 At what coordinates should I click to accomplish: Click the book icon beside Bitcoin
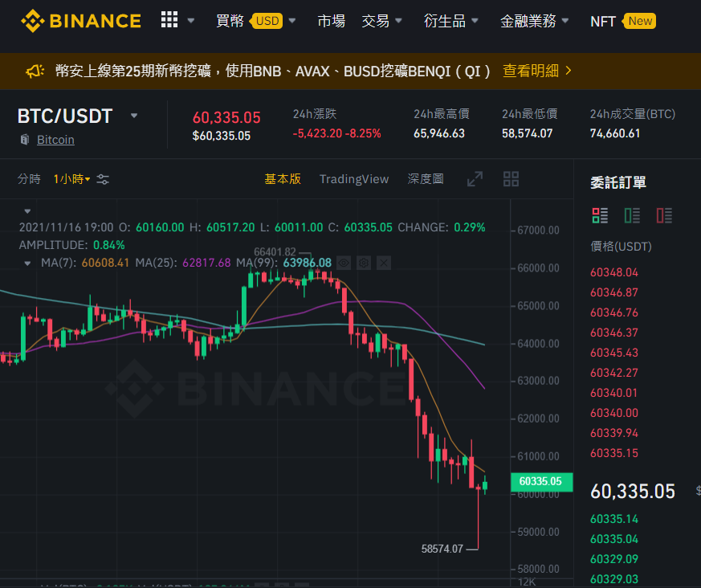tap(25, 140)
